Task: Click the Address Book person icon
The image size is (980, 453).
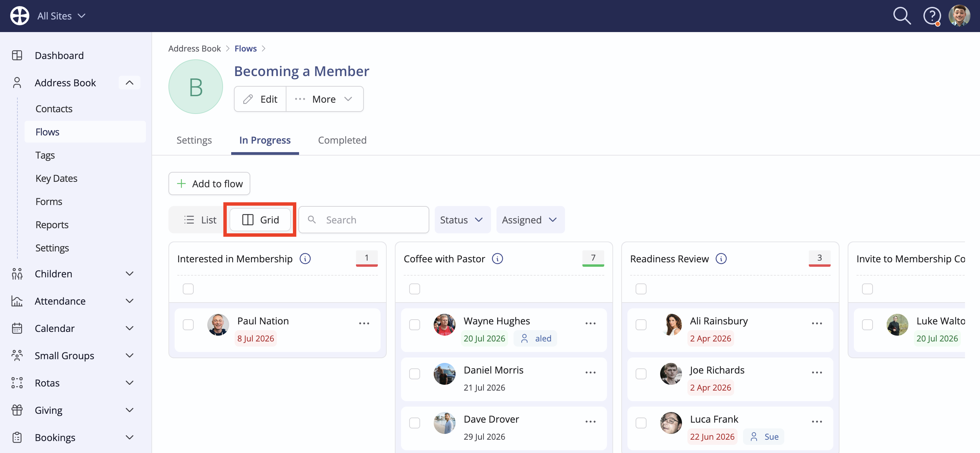Action: point(17,83)
